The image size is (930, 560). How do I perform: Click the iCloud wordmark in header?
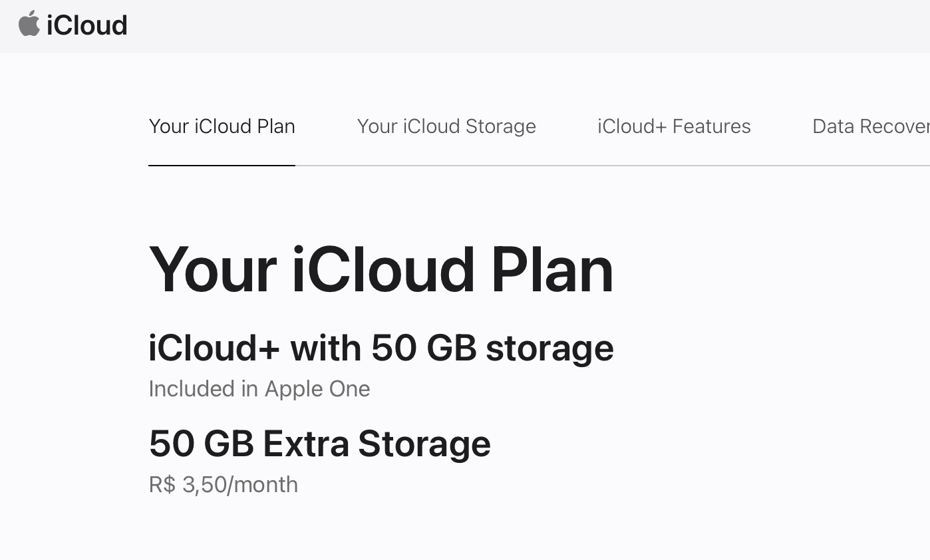[87, 25]
